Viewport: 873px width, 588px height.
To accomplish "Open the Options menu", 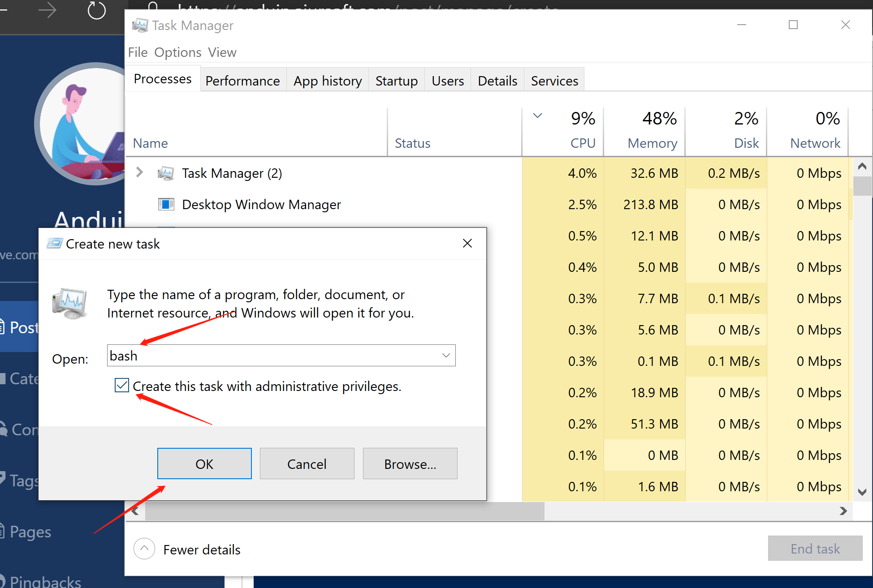I will [x=177, y=52].
